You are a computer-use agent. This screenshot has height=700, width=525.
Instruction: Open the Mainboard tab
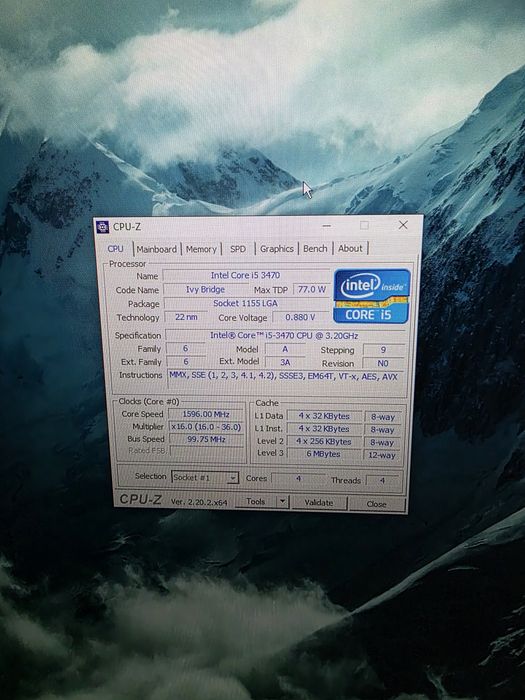pos(156,249)
